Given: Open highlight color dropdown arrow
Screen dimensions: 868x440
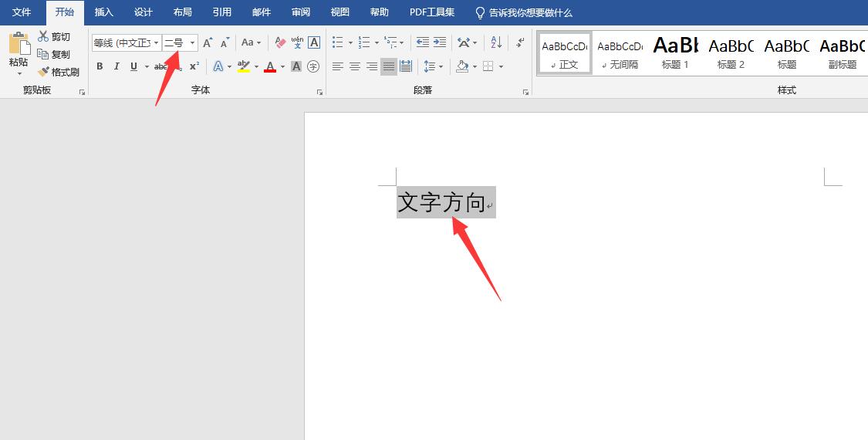Looking at the screenshot, I should click(x=256, y=66).
